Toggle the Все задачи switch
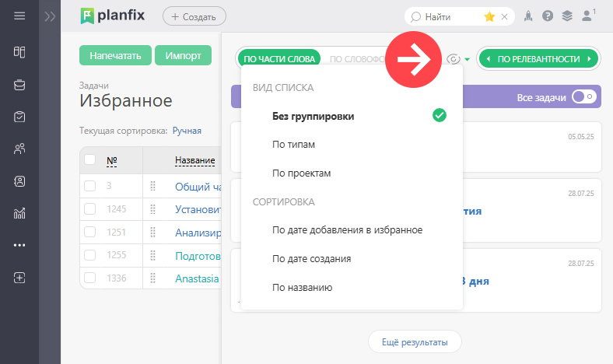This screenshot has width=613, height=364. [x=584, y=96]
